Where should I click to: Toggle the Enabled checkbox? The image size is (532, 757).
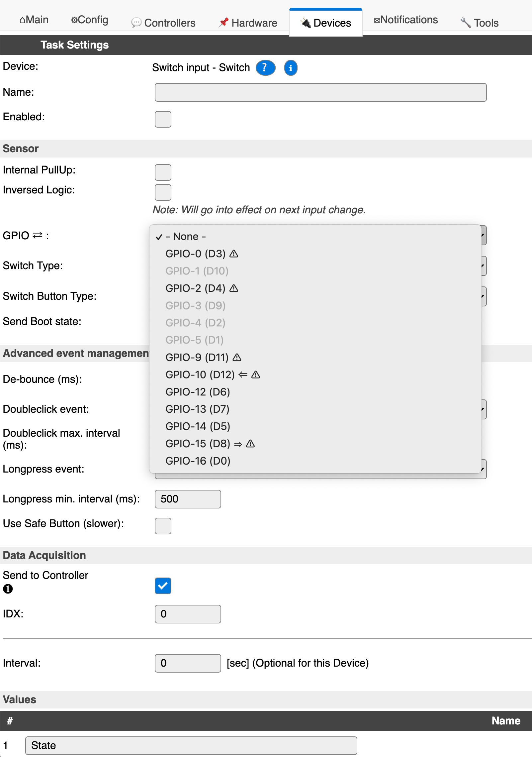[x=163, y=119]
